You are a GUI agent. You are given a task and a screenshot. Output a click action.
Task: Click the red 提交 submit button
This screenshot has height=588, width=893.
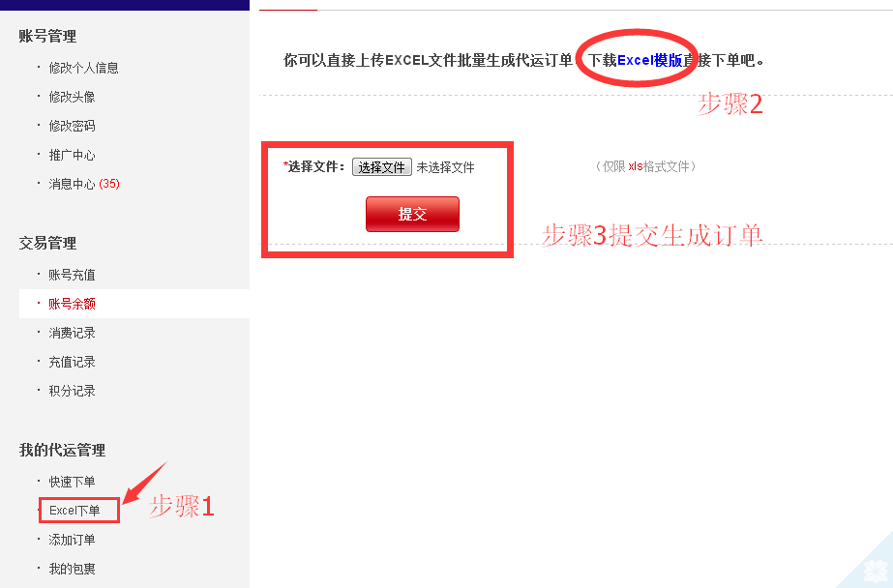click(x=412, y=214)
